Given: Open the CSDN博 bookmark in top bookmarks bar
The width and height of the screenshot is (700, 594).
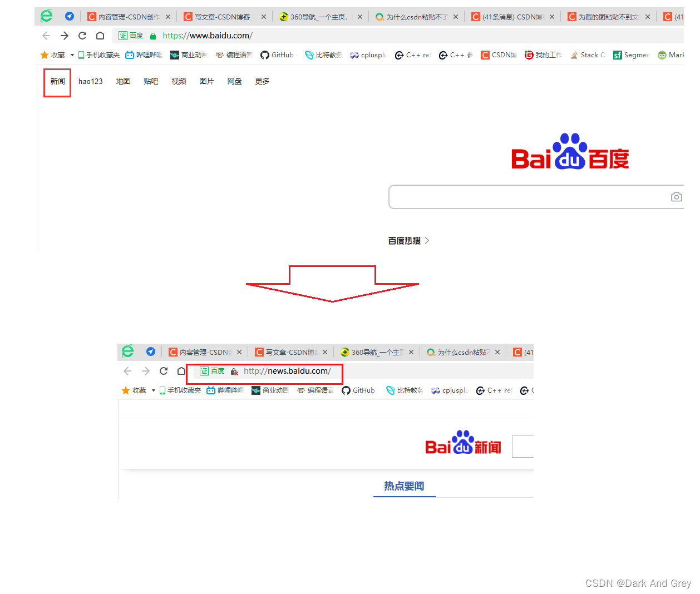Looking at the screenshot, I should click(499, 55).
